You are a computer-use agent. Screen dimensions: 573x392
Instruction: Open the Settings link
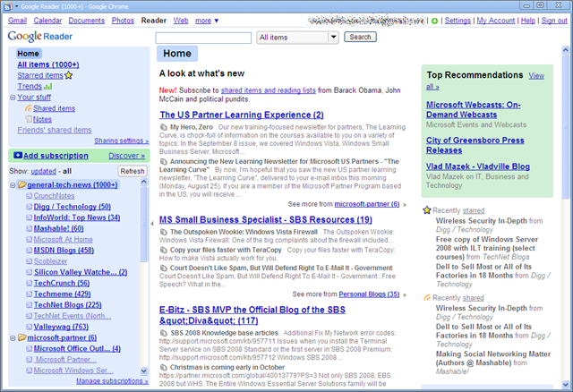(x=458, y=21)
